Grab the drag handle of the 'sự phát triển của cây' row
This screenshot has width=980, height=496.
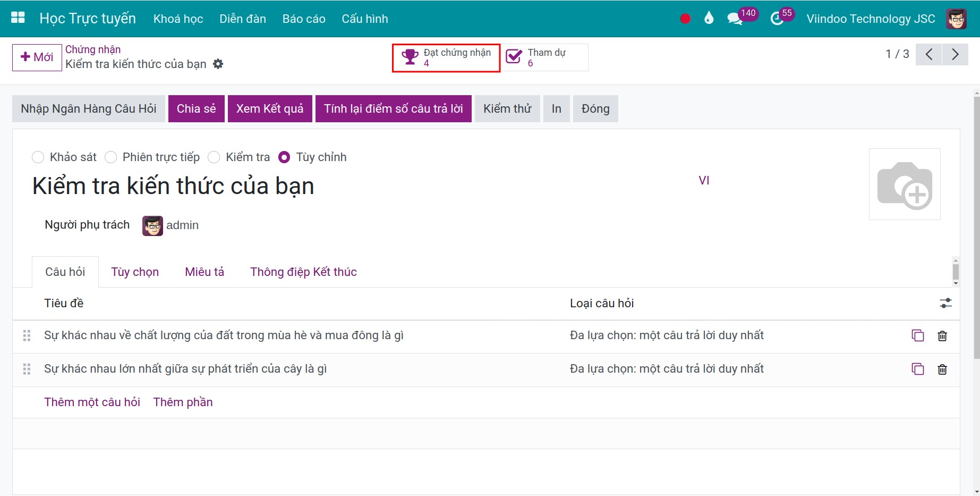point(27,369)
